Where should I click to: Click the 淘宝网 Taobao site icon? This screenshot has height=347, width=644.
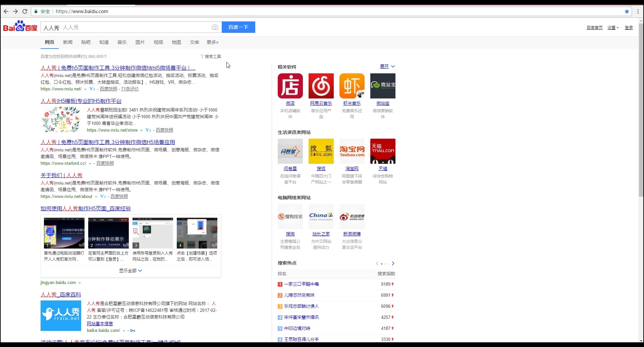[x=352, y=151]
